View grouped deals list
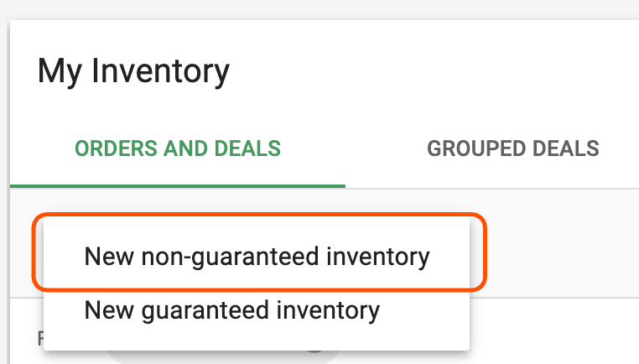 tap(512, 149)
